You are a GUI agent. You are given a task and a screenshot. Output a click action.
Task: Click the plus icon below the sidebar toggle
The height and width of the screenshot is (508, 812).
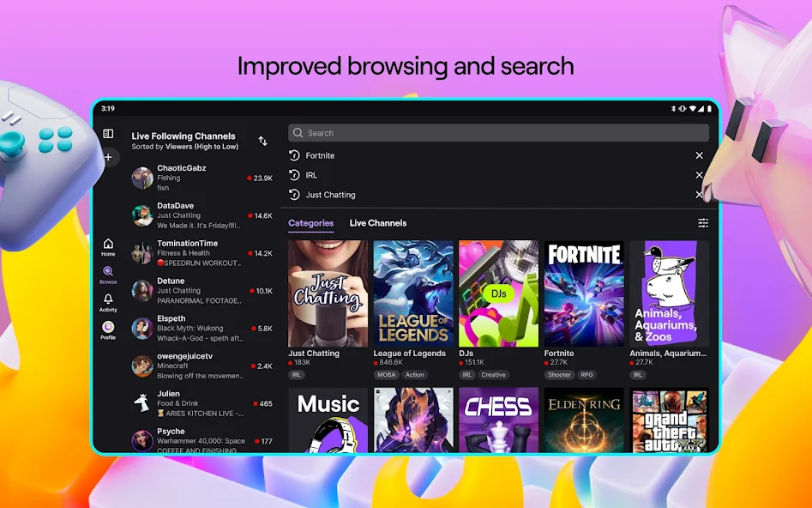click(108, 157)
